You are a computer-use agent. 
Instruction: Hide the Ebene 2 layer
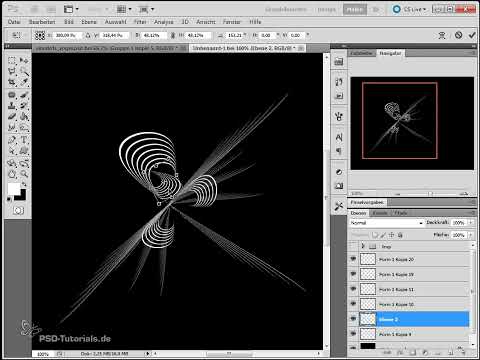click(x=353, y=319)
